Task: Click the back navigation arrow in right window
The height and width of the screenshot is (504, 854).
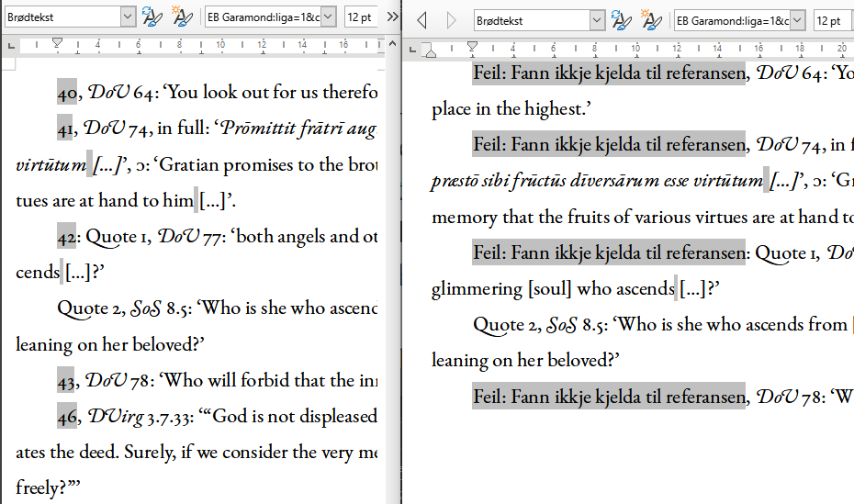Action: tap(421, 21)
